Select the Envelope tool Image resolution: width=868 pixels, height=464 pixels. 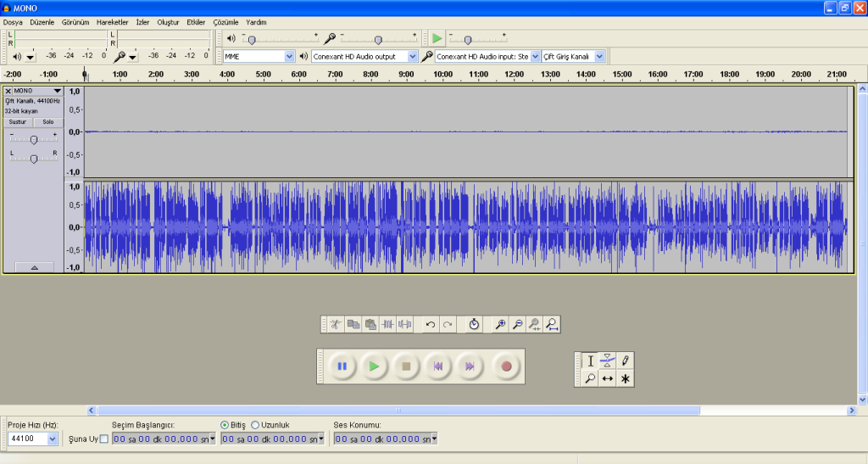[607, 361]
